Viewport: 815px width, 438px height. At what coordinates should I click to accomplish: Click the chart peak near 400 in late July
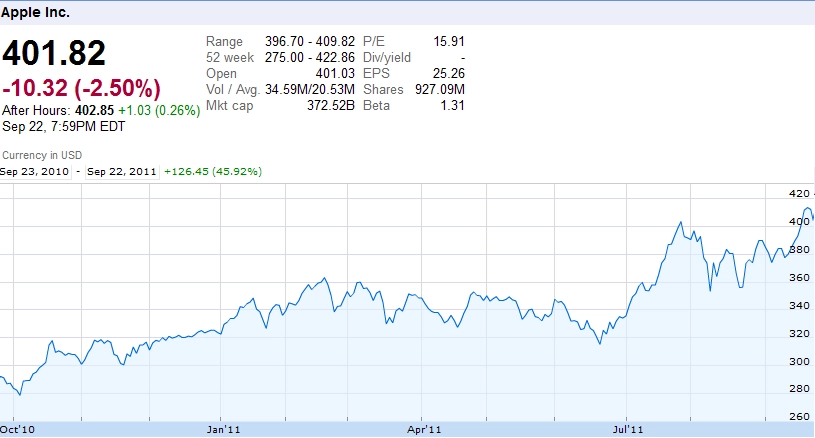click(680, 222)
